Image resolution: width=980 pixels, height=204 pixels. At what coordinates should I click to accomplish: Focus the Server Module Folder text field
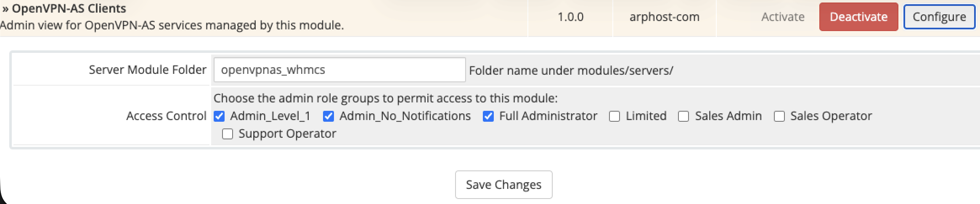[339, 70]
